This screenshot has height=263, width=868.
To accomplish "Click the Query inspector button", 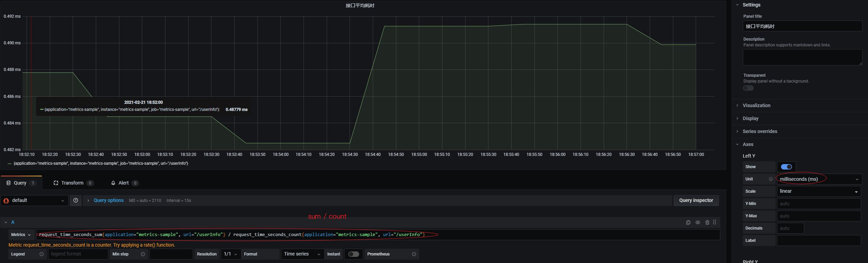I will pyautogui.click(x=696, y=200).
